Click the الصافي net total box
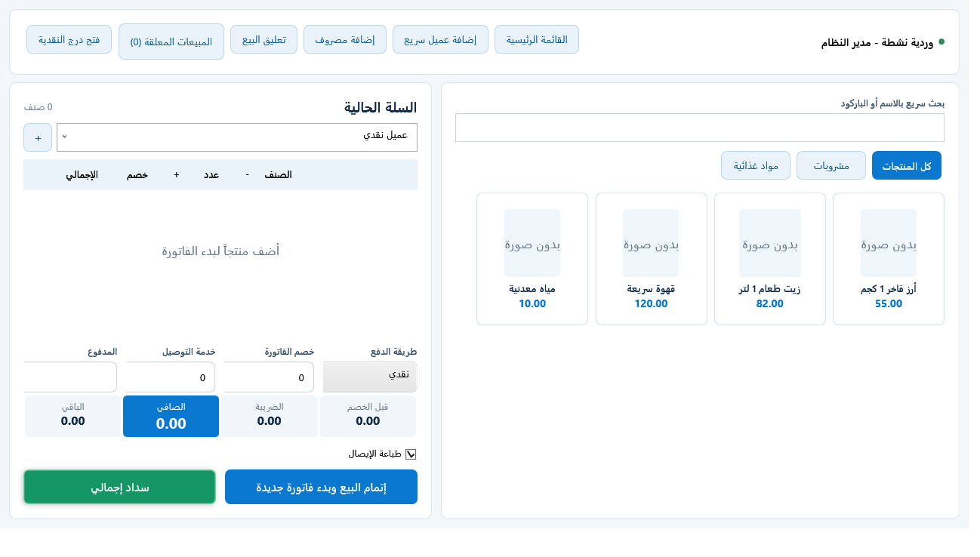 (x=171, y=416)
